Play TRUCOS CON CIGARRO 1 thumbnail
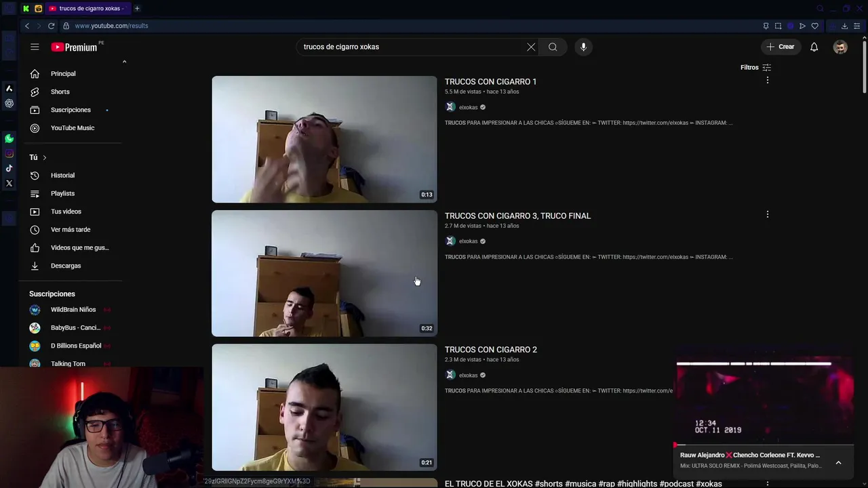Screen dimensions: 868x488 (x=324, y=139)
